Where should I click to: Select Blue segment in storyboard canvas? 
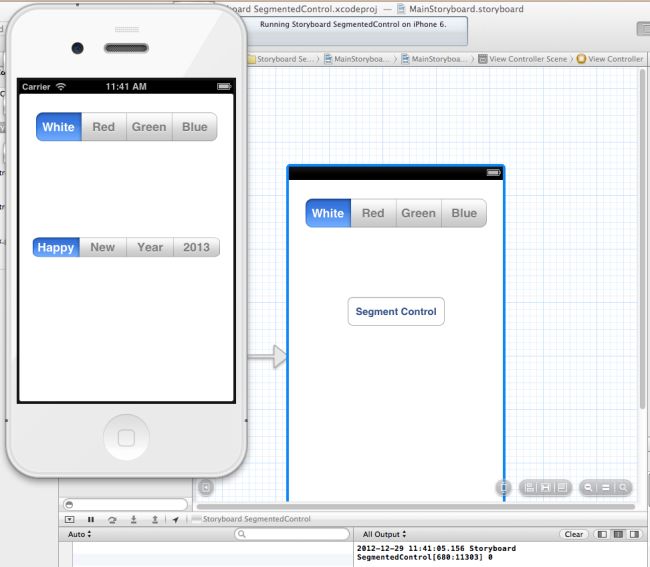(x=464, y=213)
